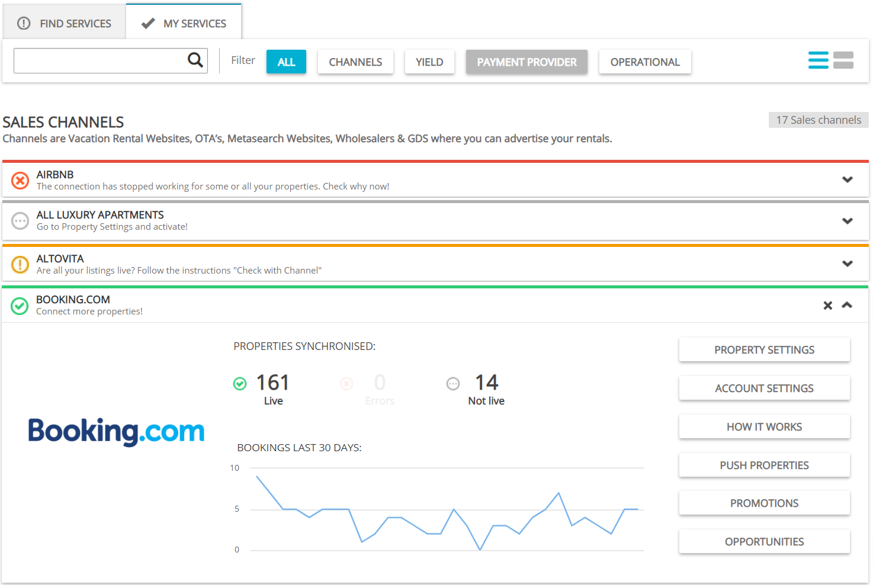Viewport: 873px width, 588px height.
Task: Click the Airbnb connection stopped message
Action: tap(213, 187)
